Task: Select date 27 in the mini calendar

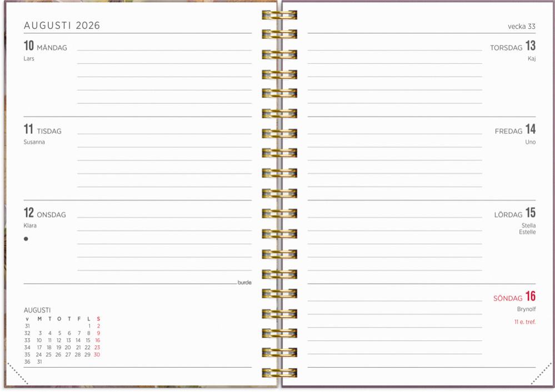Action: coord(68,354)
